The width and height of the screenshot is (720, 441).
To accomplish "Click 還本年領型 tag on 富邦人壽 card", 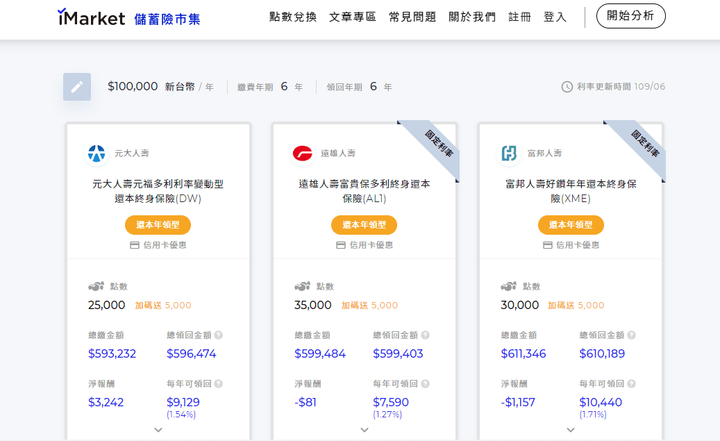I will click(571, 225).
